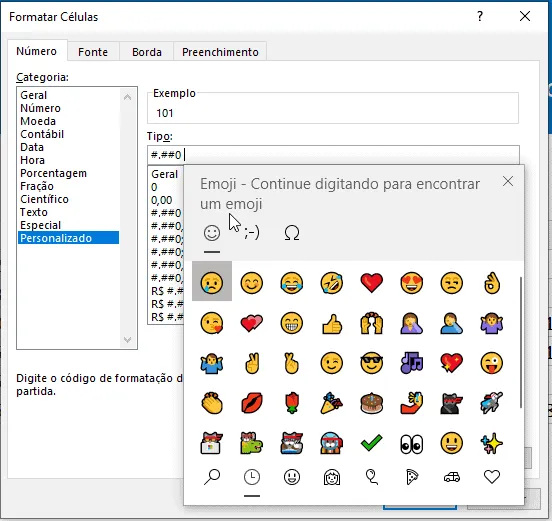Screen dimensions: 552x521
Task: Switch to the Número tab
Action: pos(36,51)
